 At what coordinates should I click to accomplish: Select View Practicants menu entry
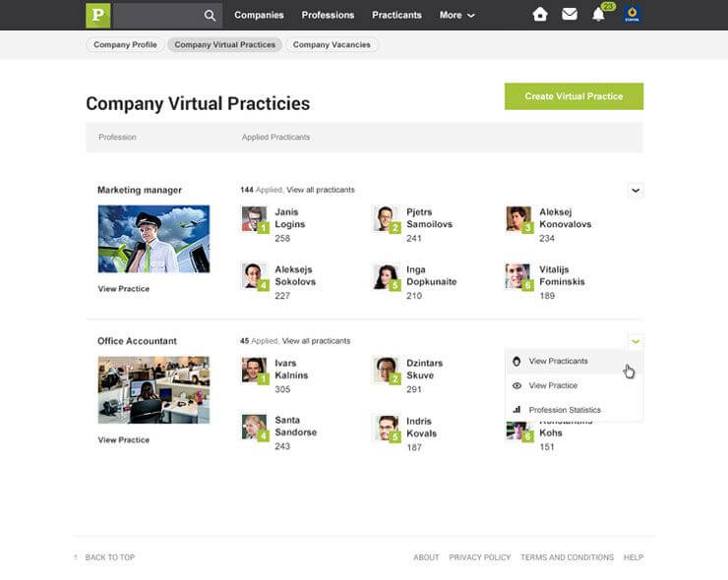574,361
